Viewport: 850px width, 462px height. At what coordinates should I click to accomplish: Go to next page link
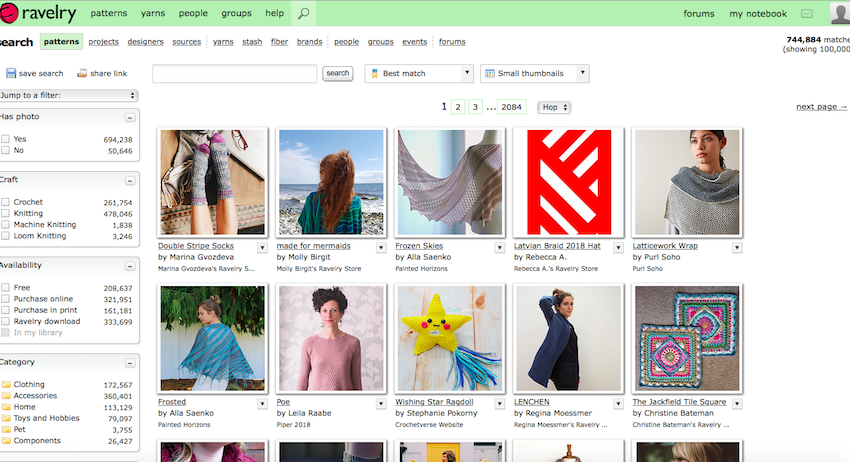click(x=821, y=107)
